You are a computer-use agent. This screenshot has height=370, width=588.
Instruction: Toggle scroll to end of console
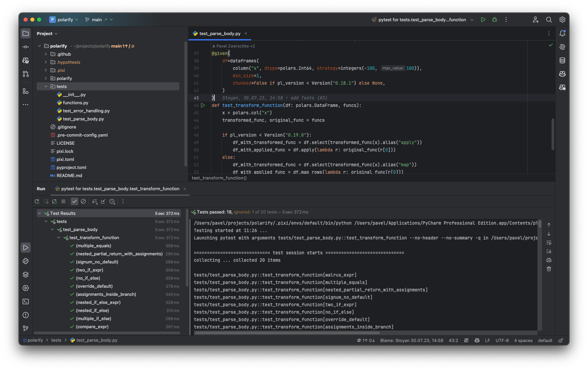pos(549,251)
